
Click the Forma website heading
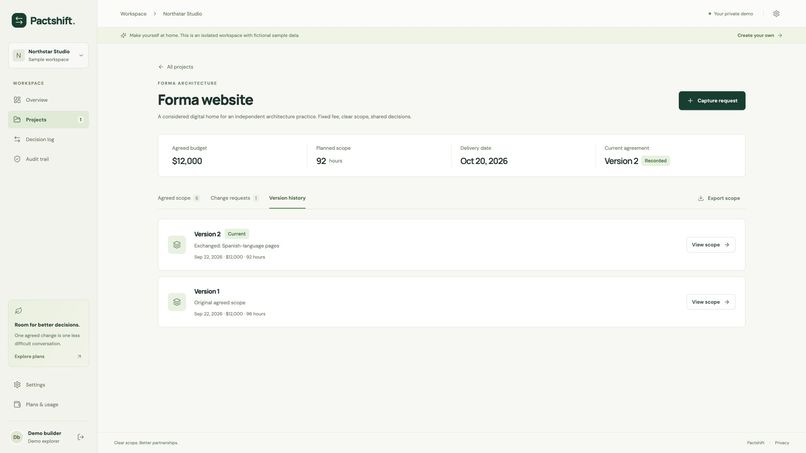[x=206, y=100]
